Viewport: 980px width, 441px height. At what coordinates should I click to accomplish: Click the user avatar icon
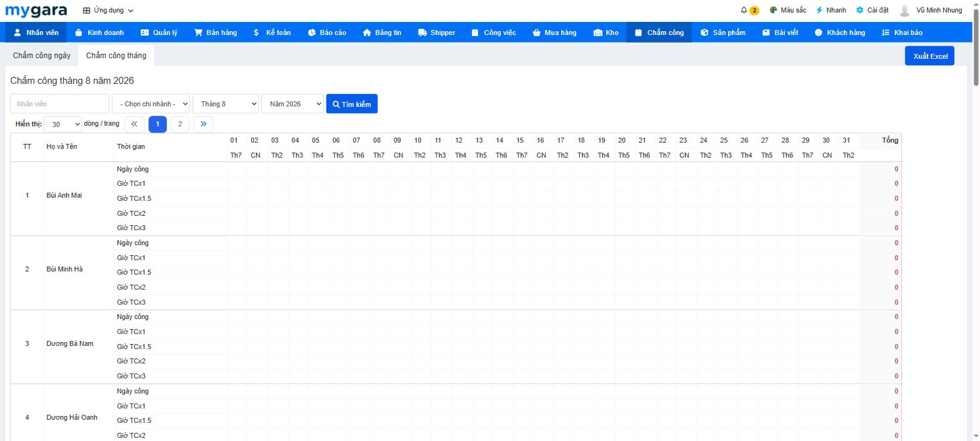pyautogui.click(x=904, y=11)
